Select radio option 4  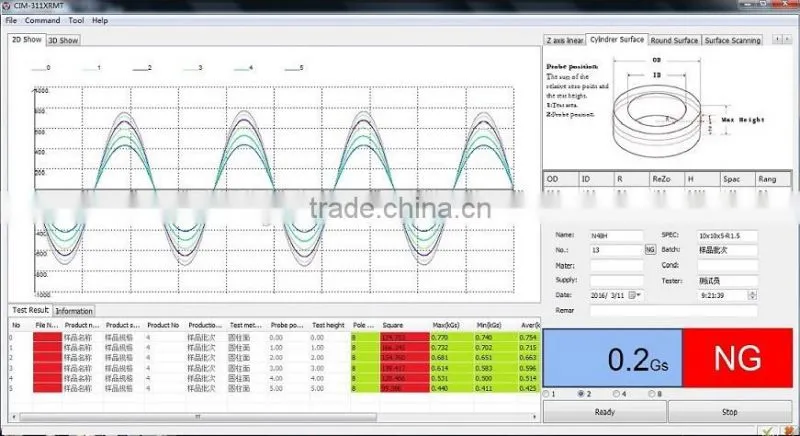tap(616, 394)
